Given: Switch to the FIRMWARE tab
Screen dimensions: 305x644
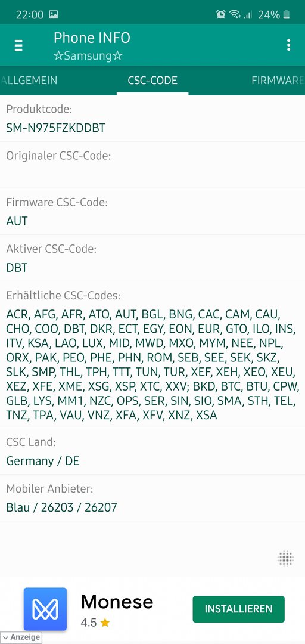Looking at the screenshot, I should [278, 80].
